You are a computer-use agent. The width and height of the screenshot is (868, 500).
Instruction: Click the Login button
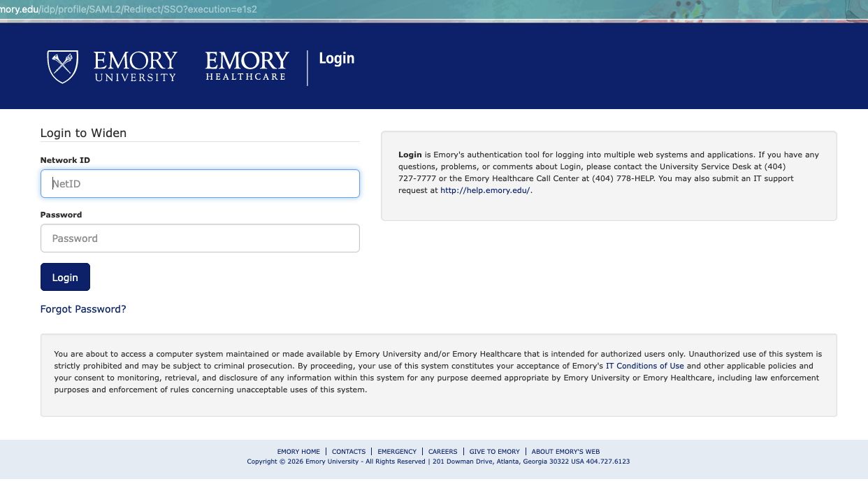pyautogui.click(x=65, y=277)
